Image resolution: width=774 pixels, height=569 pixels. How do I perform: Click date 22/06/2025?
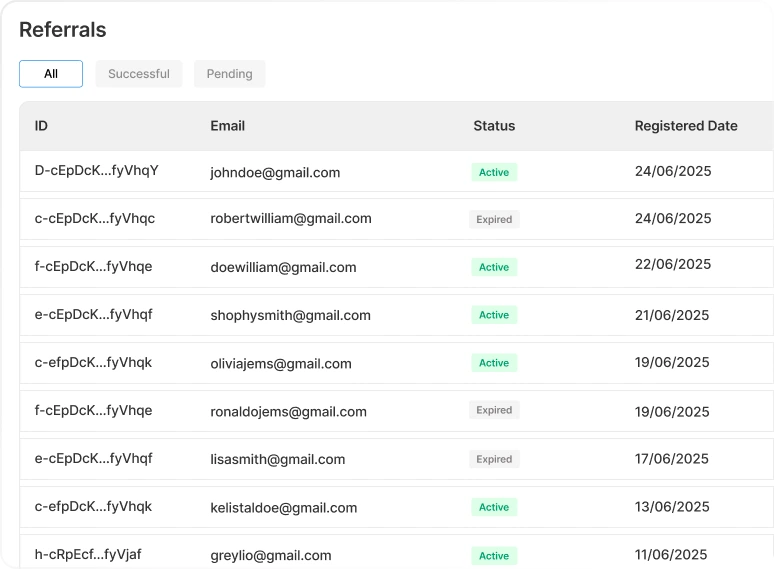pos(673,265)
